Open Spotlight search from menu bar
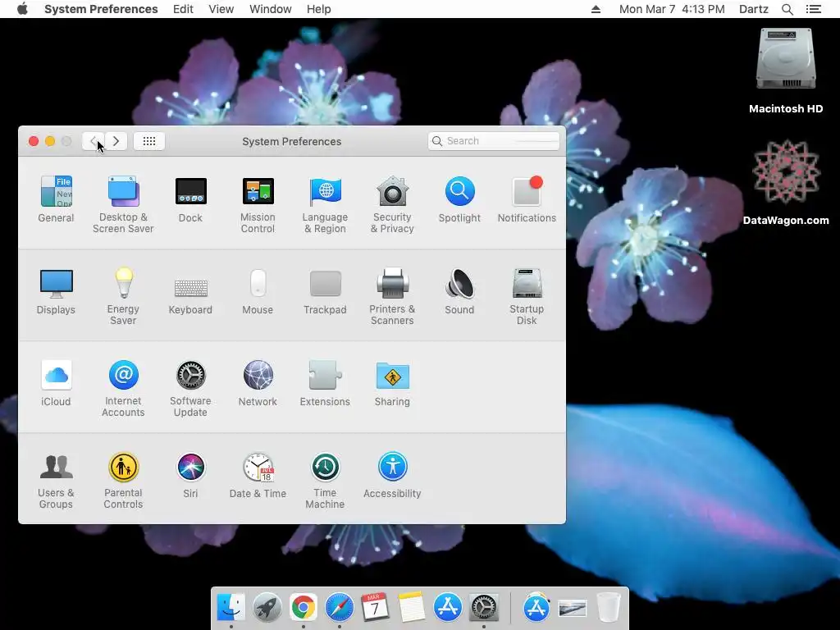Screen dimensions: 840x630 787,9
